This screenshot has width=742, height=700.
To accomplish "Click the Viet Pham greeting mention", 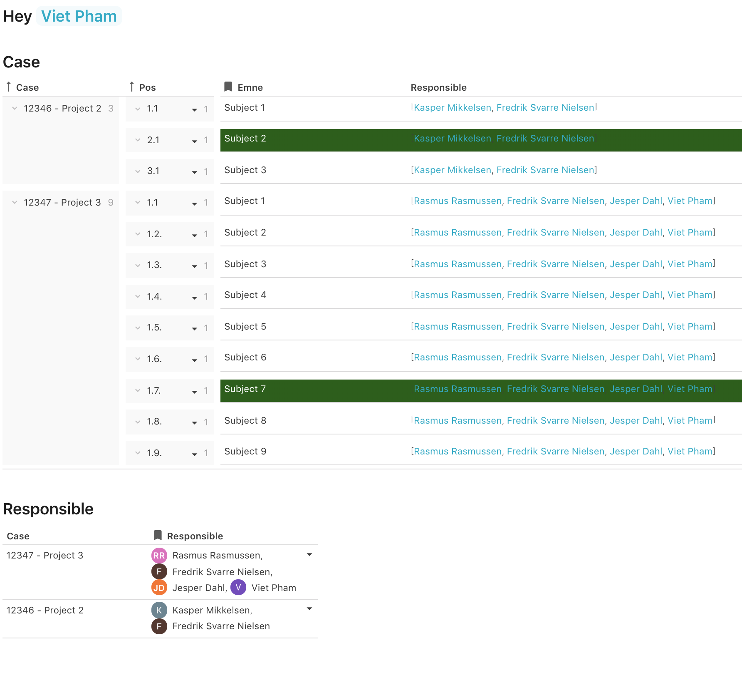I will pyautogui.click(x=79, y=16).
